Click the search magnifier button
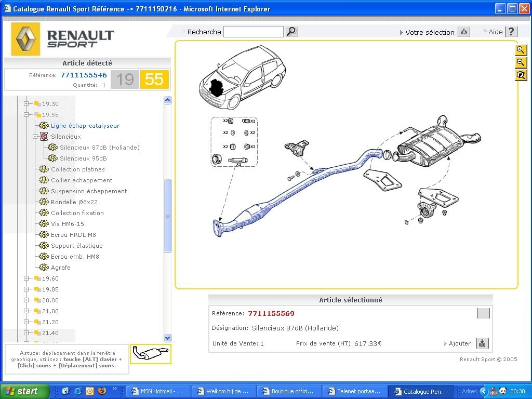532x399 pixels. point(291,32)
